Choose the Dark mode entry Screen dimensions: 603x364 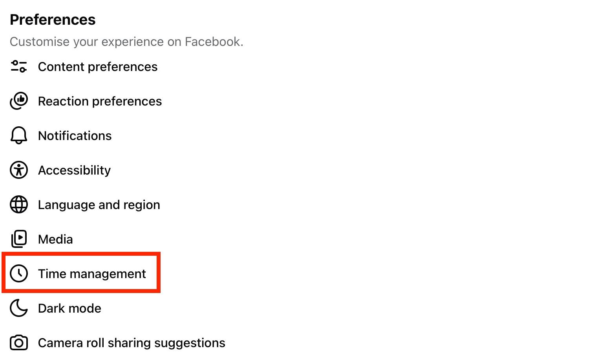69,308
